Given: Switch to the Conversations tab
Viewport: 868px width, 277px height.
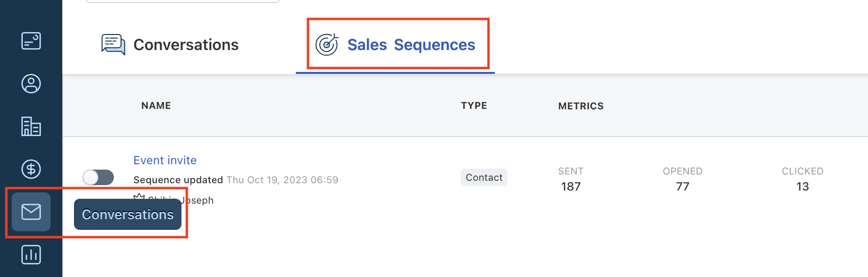Looking at the screenshot, I should 170,45.
